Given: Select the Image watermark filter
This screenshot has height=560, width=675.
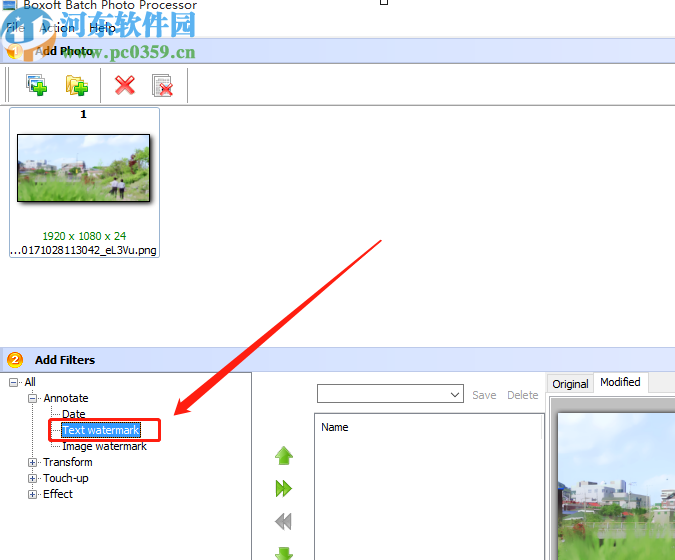Looking at the screenshot, I should 105,446.
